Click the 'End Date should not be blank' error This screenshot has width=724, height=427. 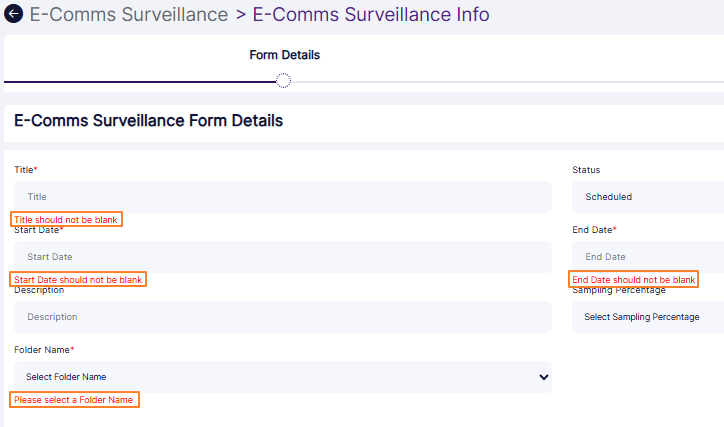(634, 280)
